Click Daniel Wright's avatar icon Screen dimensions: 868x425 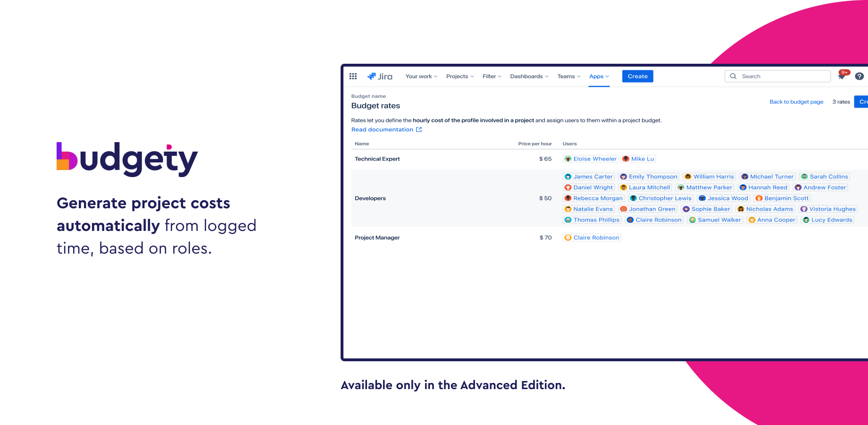[568, 187]
